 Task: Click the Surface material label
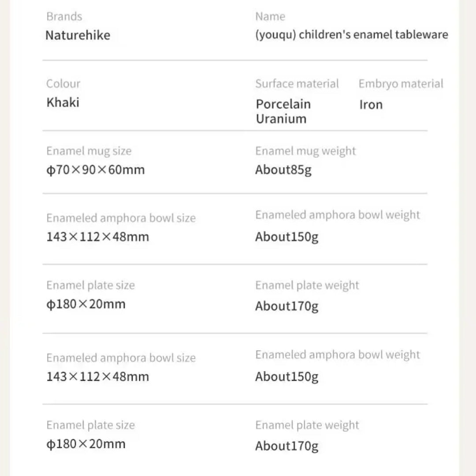[297, 84]
